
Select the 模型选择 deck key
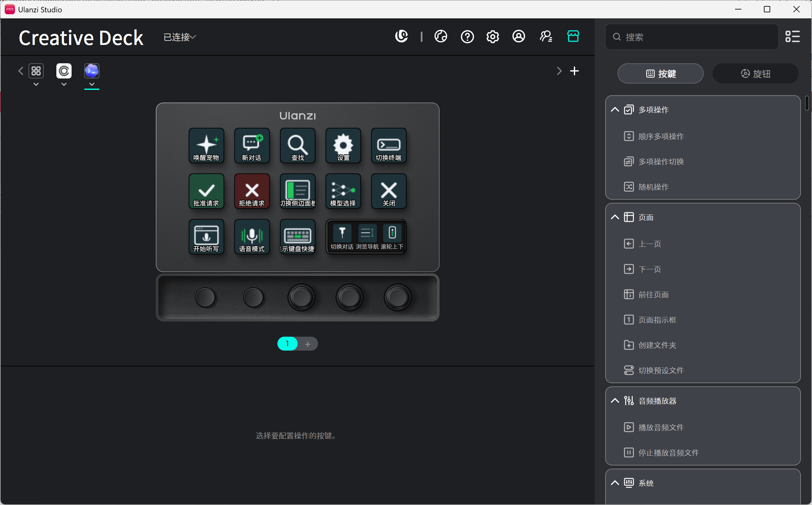343,191
